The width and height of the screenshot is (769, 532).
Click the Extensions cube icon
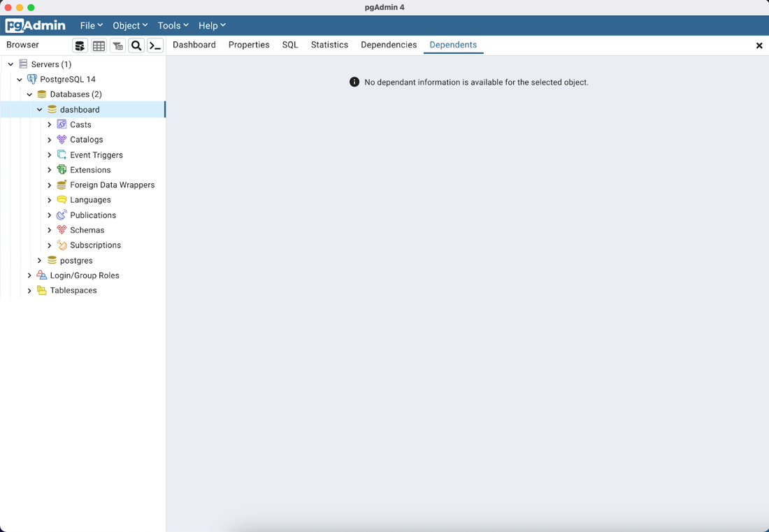[62, 170]
